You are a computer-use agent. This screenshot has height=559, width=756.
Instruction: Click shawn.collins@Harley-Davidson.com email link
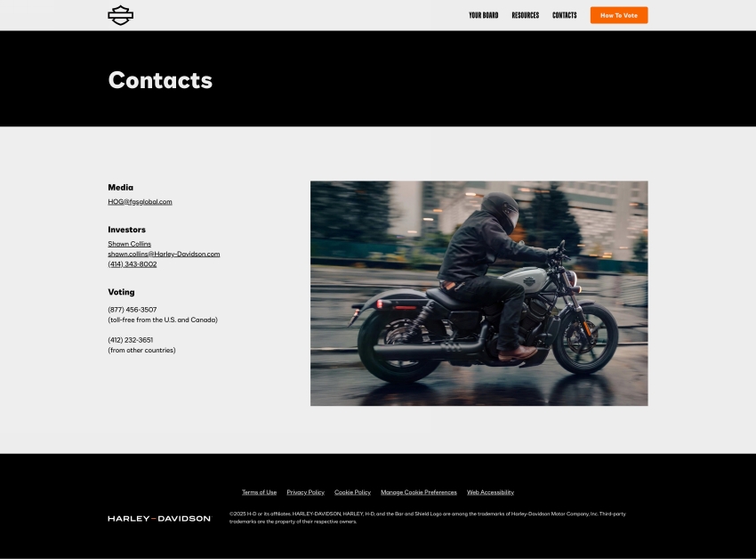(x=164, y=254)
